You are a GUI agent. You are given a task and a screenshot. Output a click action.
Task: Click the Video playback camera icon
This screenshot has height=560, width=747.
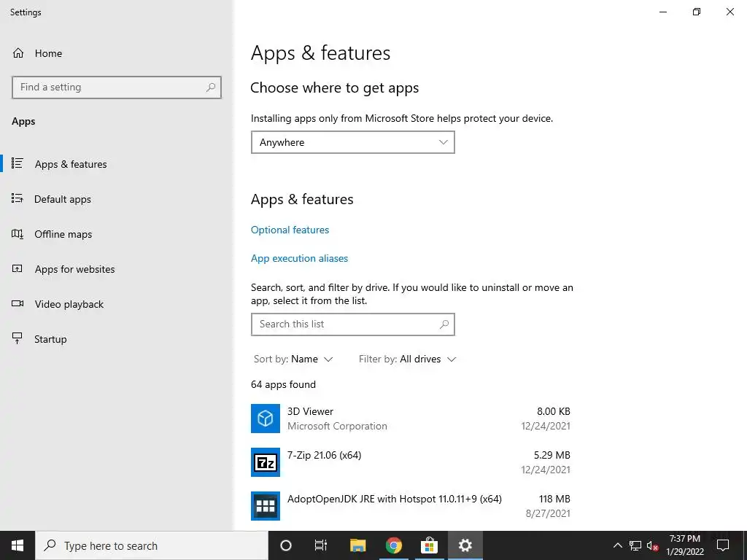pyautogui.click(x=18, y=303)
